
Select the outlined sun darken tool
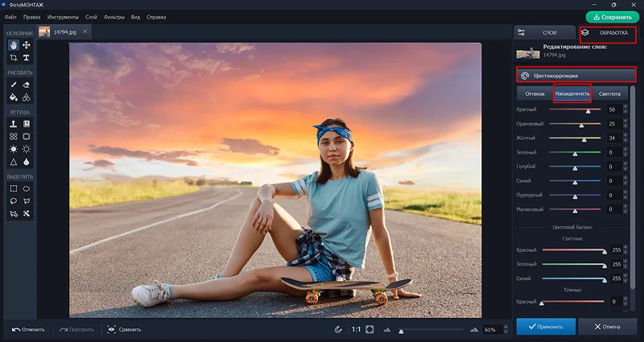pos(27,149)
